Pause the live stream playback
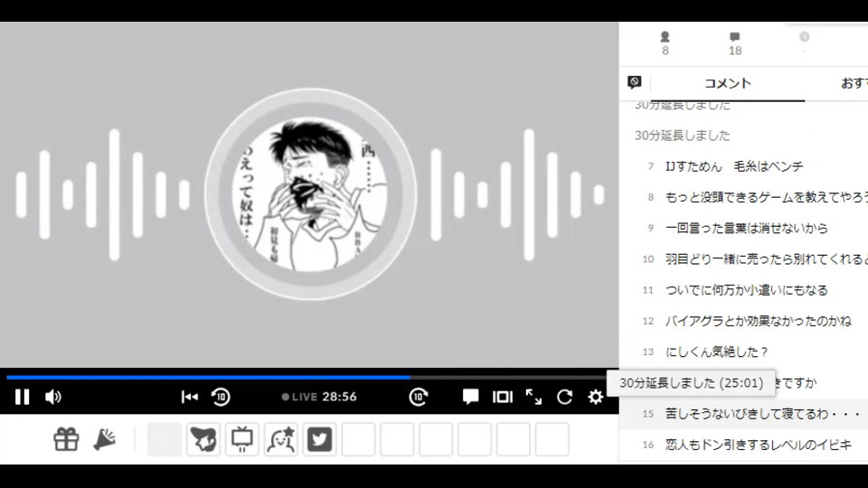The height and width of the screenshot is (488, 868). [x=22, y=397]
